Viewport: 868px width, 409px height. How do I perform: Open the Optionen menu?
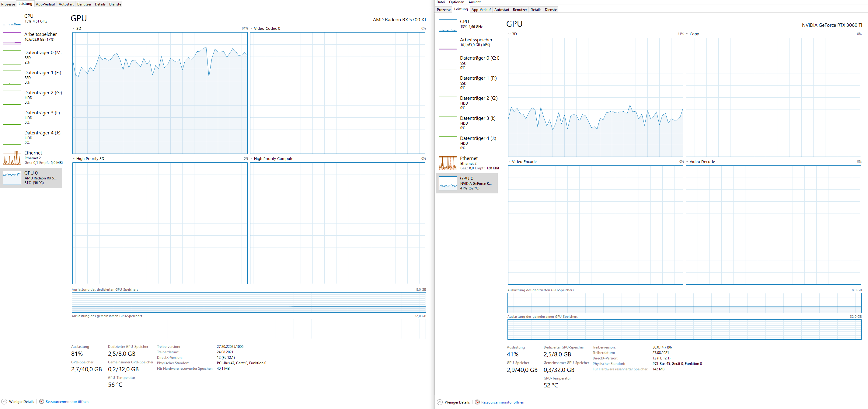coord(456,2)
